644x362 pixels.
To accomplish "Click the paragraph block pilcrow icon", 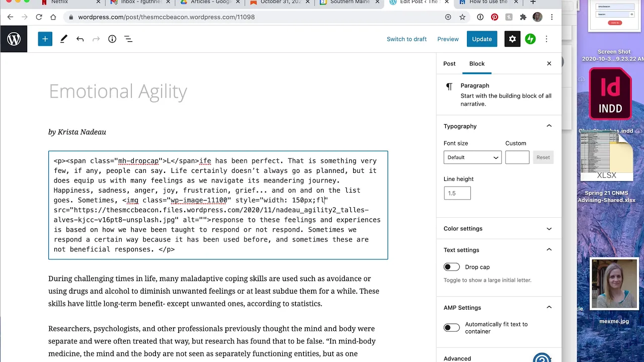I will tap(449, 86).
